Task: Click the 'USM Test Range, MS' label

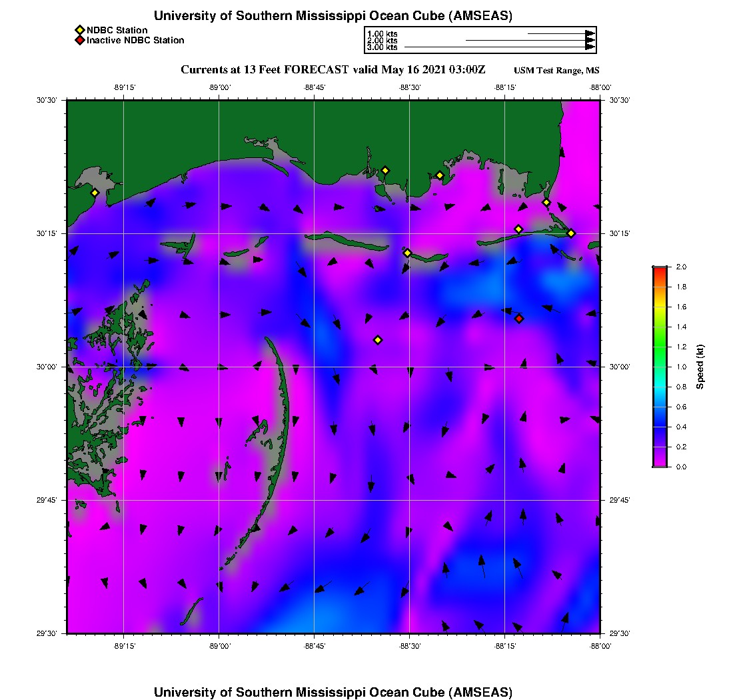Action: [556, 70]
